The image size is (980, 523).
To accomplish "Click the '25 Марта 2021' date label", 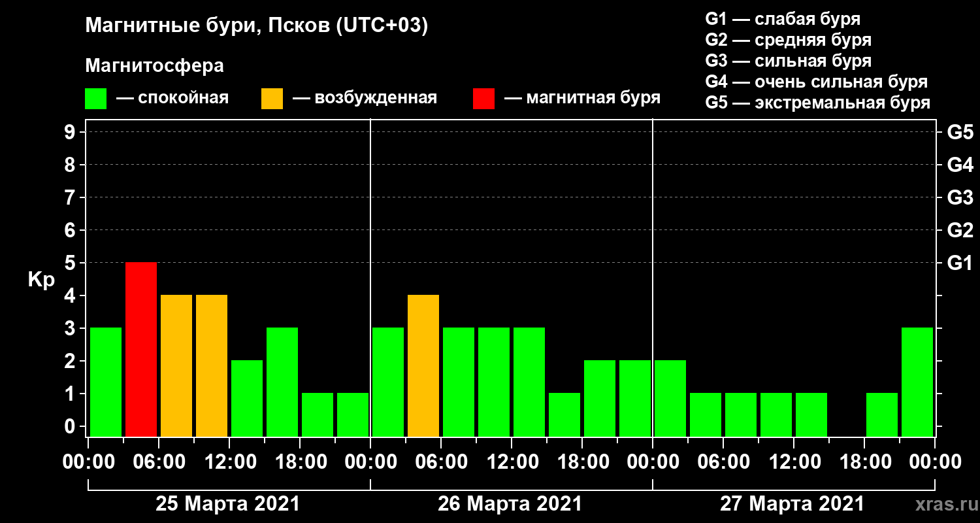I will [x=227, y=504].
